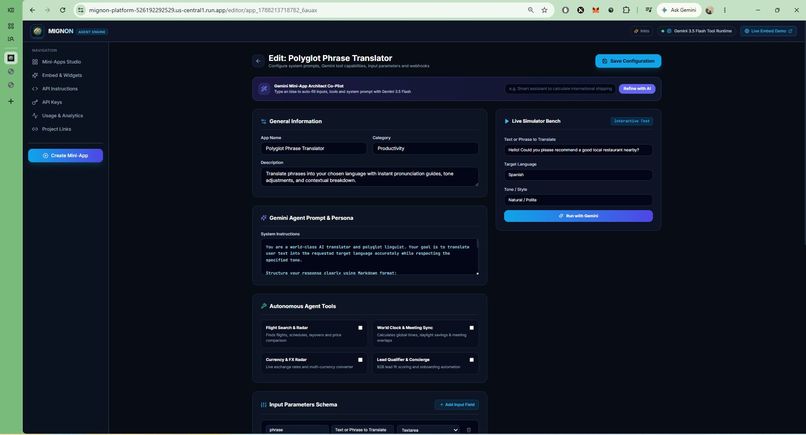Open the Extensions puzzle menu
Screen dimensions: 806x435
coord(626,10)
